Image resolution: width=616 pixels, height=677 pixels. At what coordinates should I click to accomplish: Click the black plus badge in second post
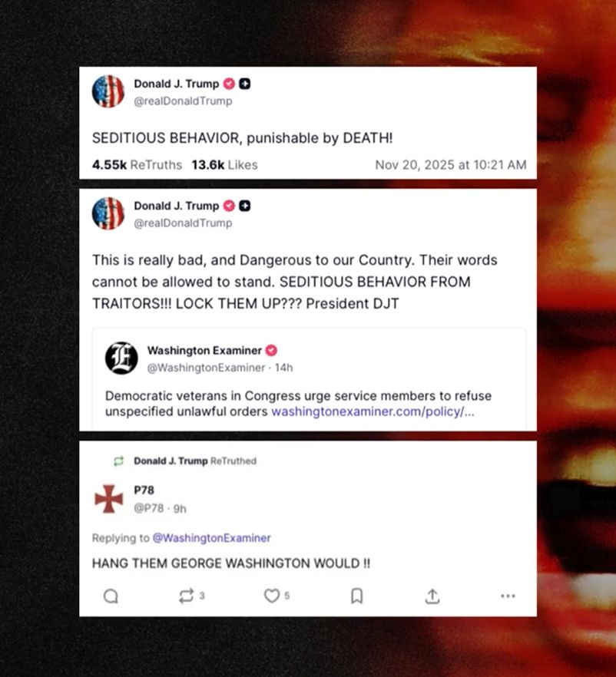[x=245, y=206]
